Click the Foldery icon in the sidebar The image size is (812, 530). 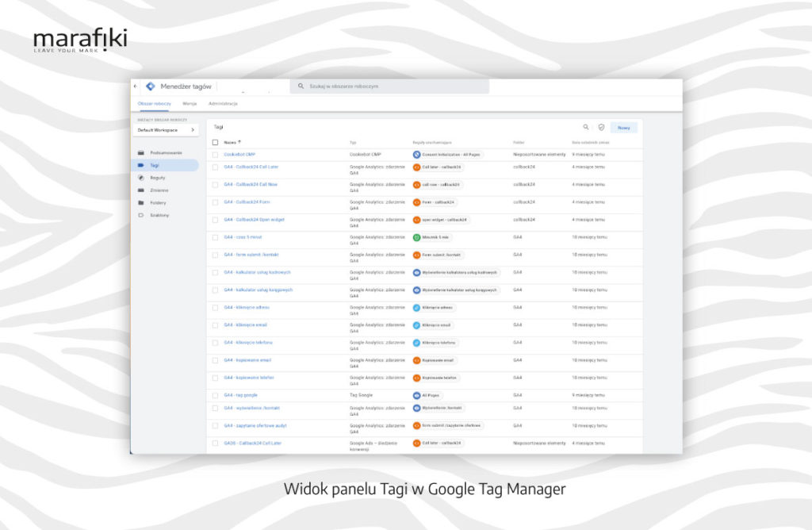click(141, 202)
